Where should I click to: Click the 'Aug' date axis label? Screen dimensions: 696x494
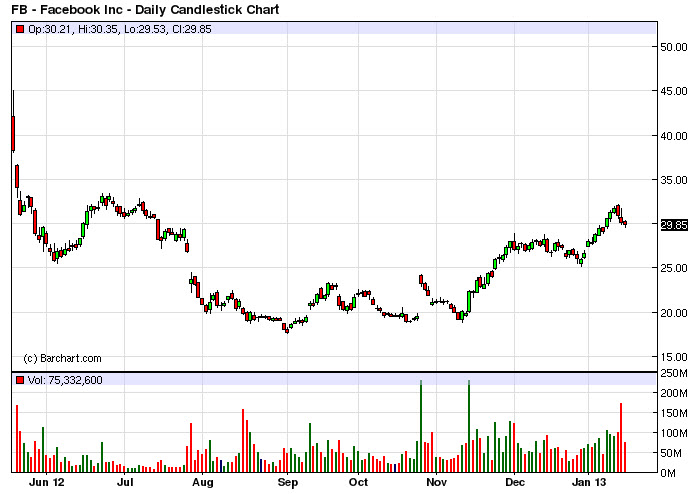[203, 482]
